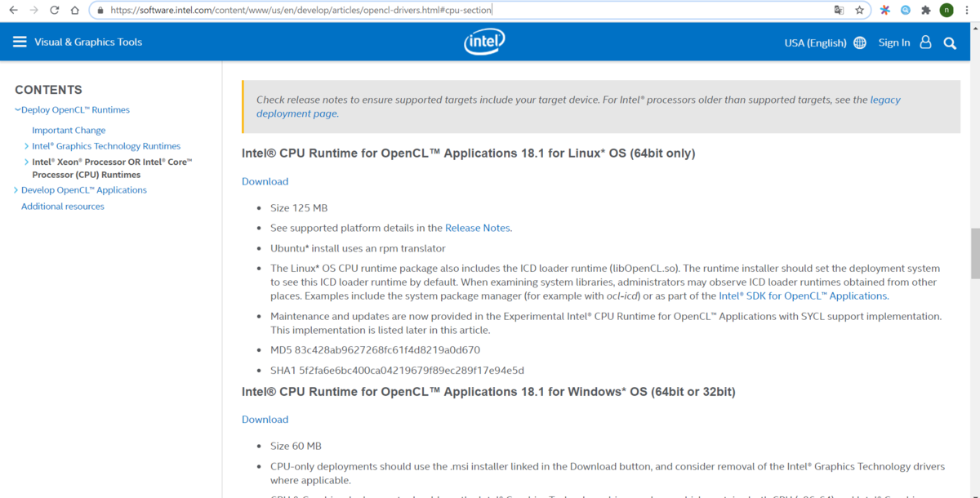Open the browser home page icon

(x=75, y=11)
